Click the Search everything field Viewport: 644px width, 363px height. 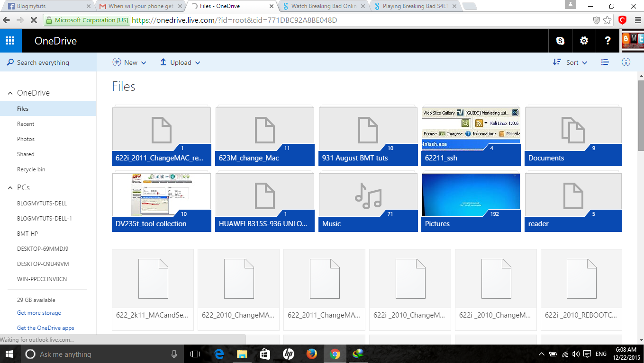(48, 62)
